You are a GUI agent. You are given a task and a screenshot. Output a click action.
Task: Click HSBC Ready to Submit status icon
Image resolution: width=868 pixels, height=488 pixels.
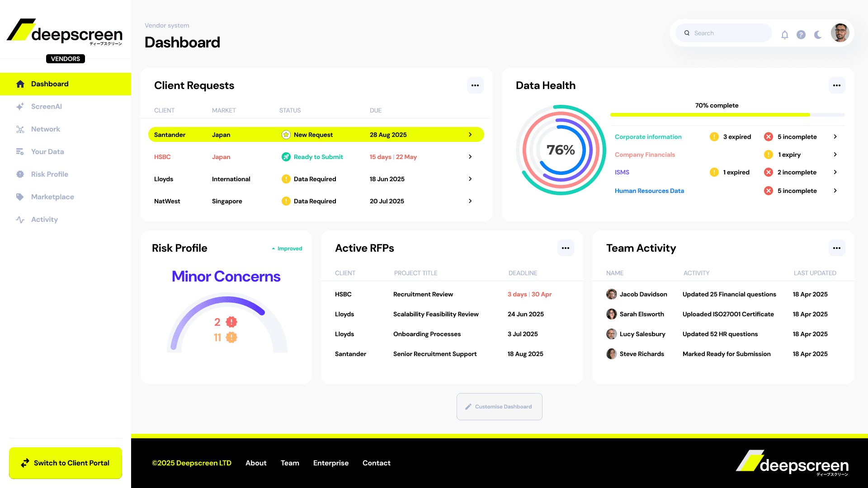pyautogui.click(x=286, y=157)
